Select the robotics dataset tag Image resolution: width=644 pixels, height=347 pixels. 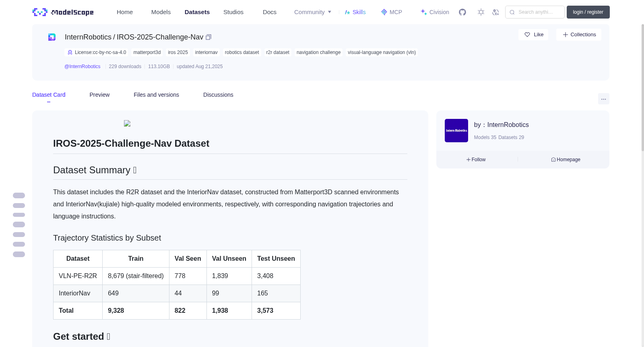point(242,52)
